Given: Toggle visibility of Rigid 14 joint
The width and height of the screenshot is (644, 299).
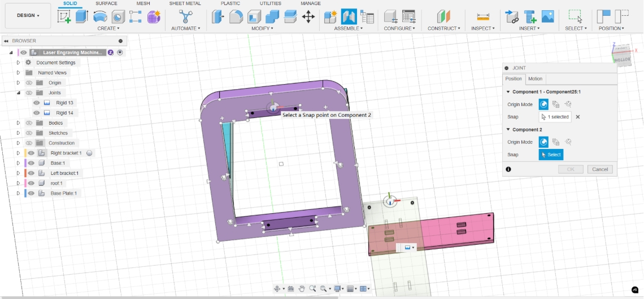Looking at the screenshot, I should pyautogui.click(x=37, y=113).
